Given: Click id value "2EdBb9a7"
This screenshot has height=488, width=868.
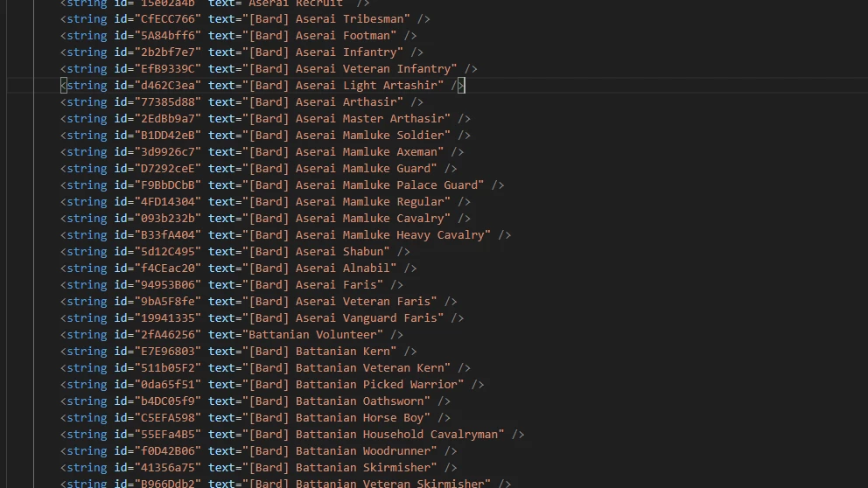Looking at the screenshot, I should 168,118.
